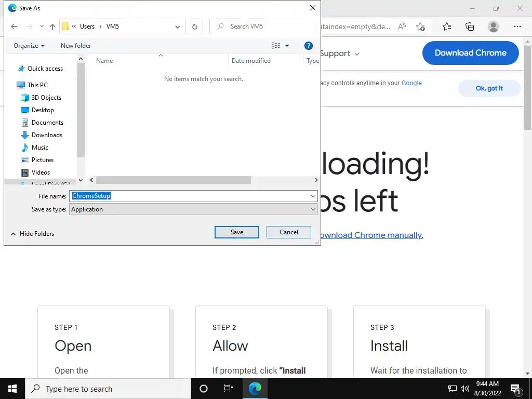
Task: Open the notification center icon
Action: (x=515, y=389)
